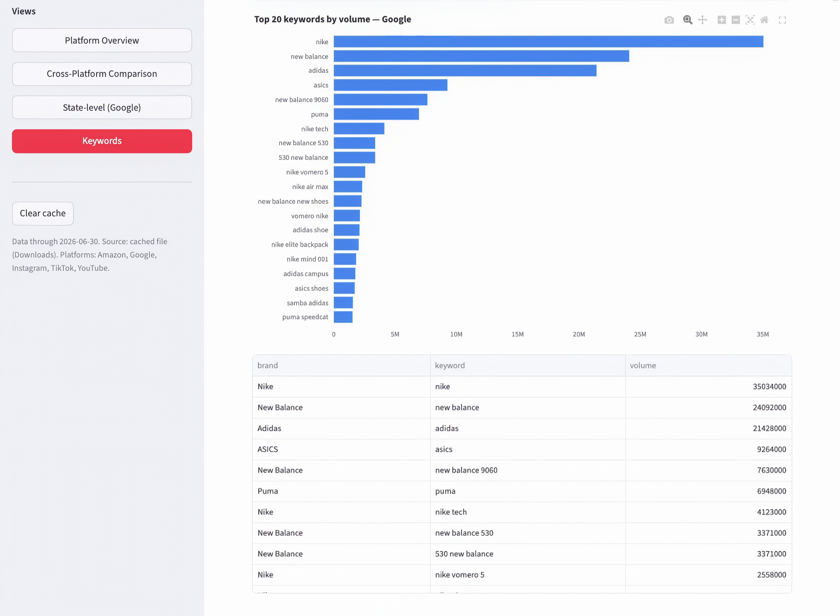Zoom out using the minus icon
Viewport: 840px width, 616px height.
pos(736,20)
